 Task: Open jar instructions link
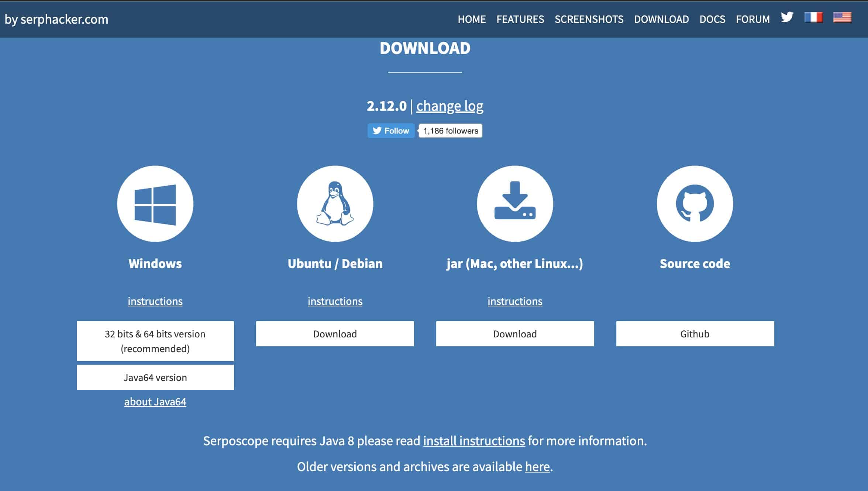point(515,301)
